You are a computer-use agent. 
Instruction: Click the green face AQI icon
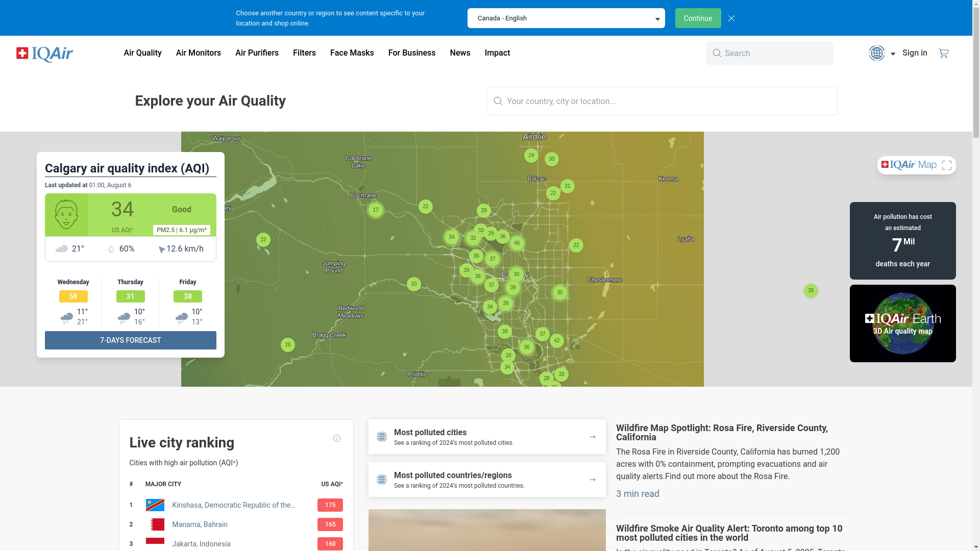click(66, 215)
